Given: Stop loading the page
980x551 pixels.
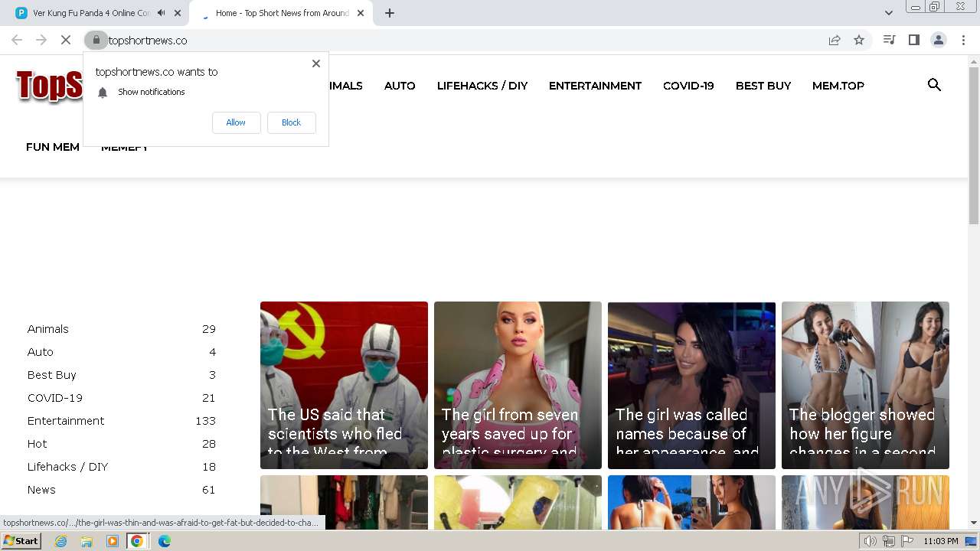Looking at the screenshot, I should coord(66,40).
